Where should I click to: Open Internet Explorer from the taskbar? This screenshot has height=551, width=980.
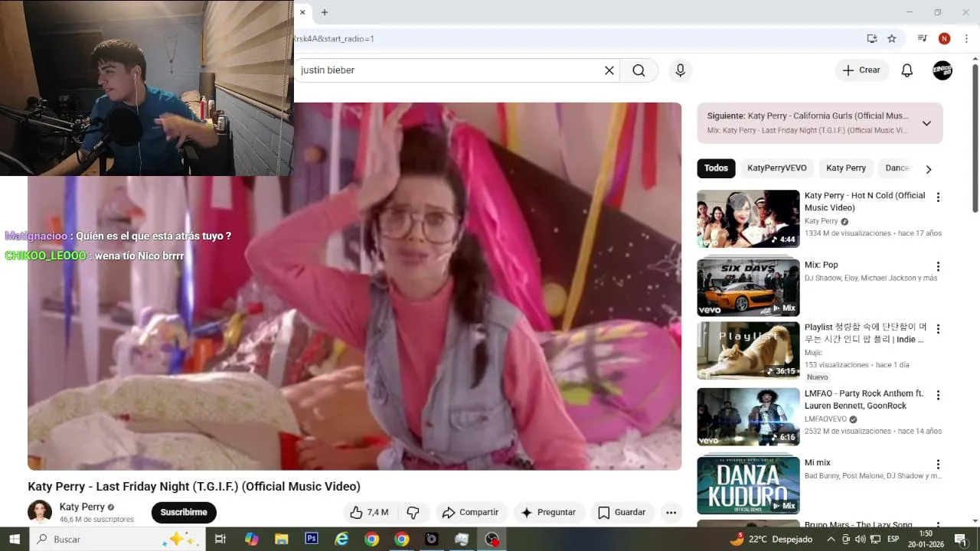point(341,540)
